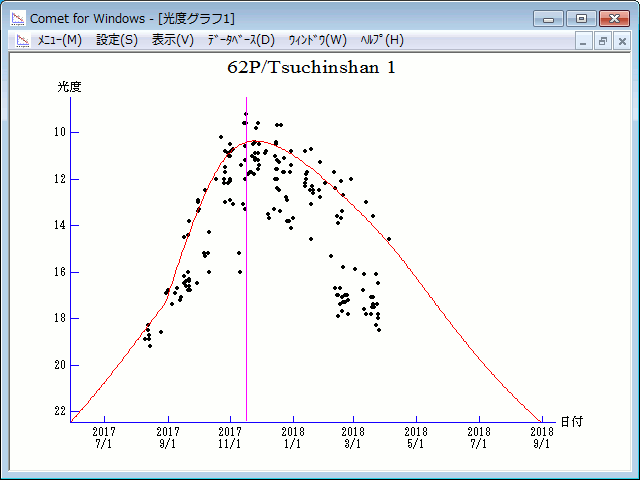
Task: Click the graph document icon in menu bar
Action: [22, 40]
